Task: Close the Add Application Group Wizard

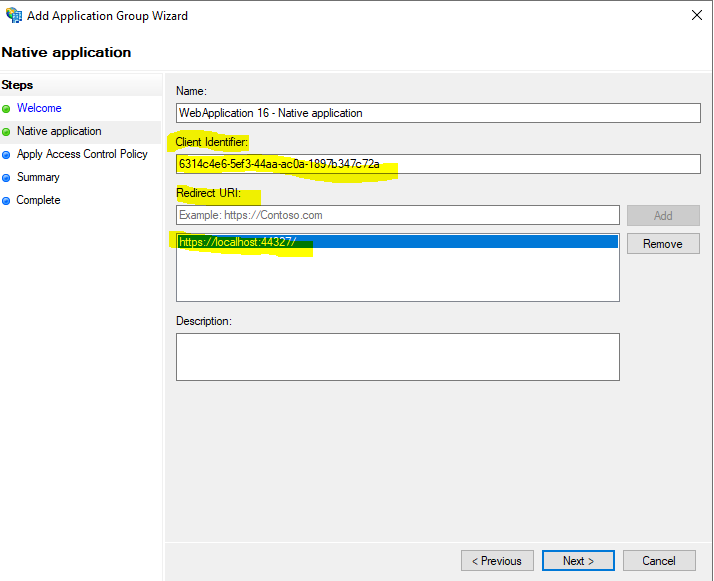Action: pos(697,15)
